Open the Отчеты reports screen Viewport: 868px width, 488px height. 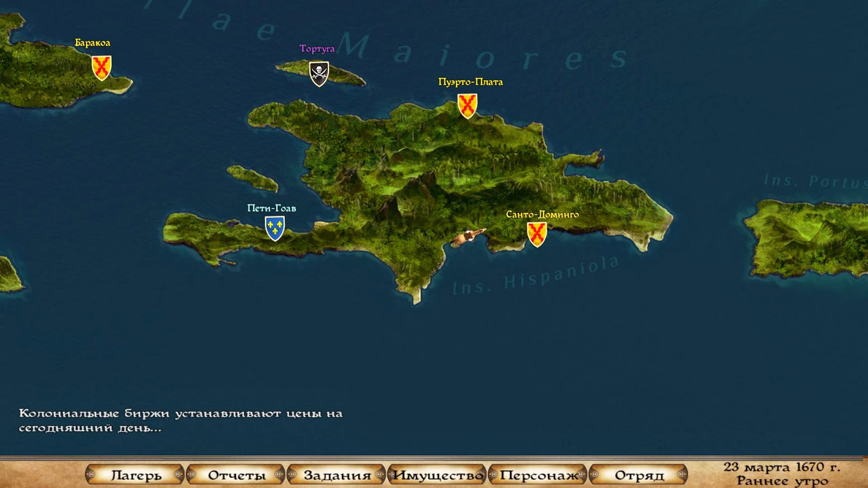tap(236, 475)
